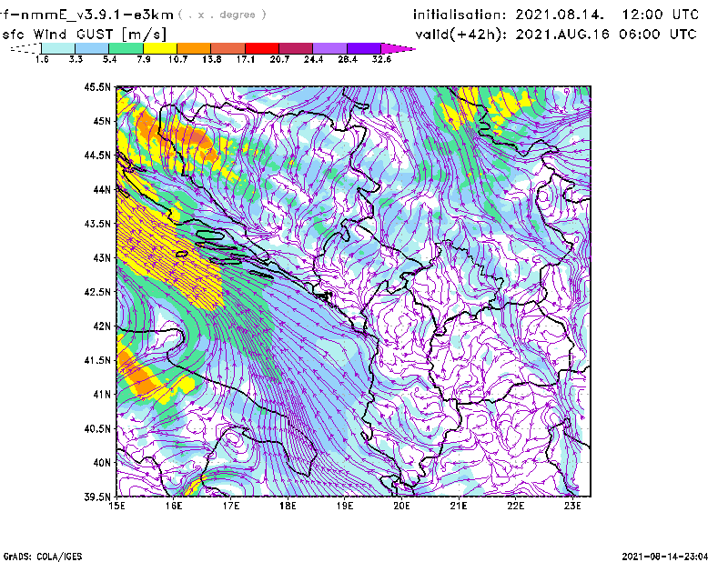The height and width of the screenshot is (562, 728).
Task: Click the dashed white legend arrow
Action: click(x=25, y=48)
